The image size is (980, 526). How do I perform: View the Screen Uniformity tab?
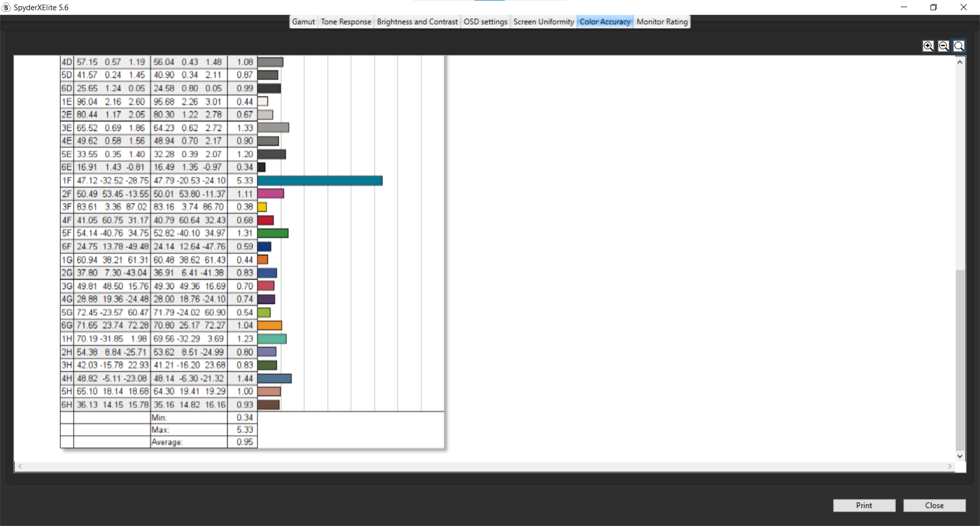(543, 21)
